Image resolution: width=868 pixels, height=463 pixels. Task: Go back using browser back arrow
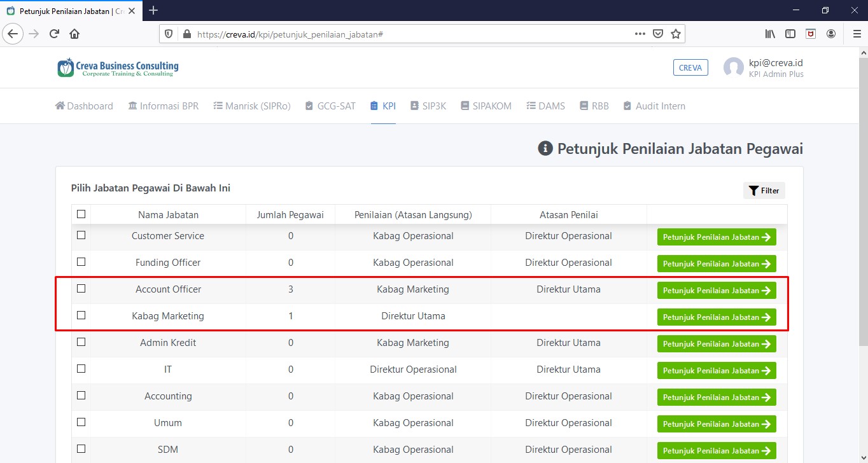[13, 34]
